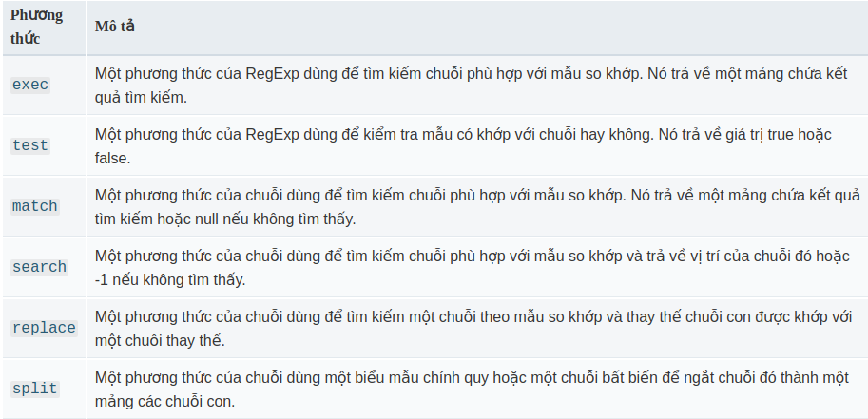
Task: Click the word "RegExp" in the test row
Action: 274,135
